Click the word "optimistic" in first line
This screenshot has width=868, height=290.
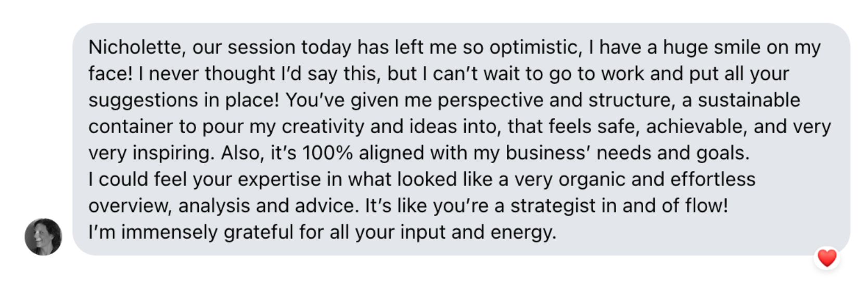(x=534, y=47)
